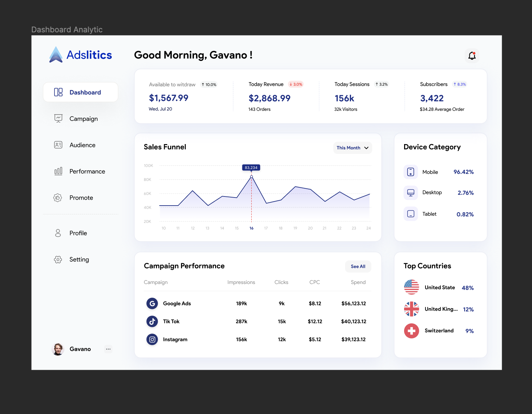Expand the options menu next to Gavano
532x414 pixels.
[108, 349]
